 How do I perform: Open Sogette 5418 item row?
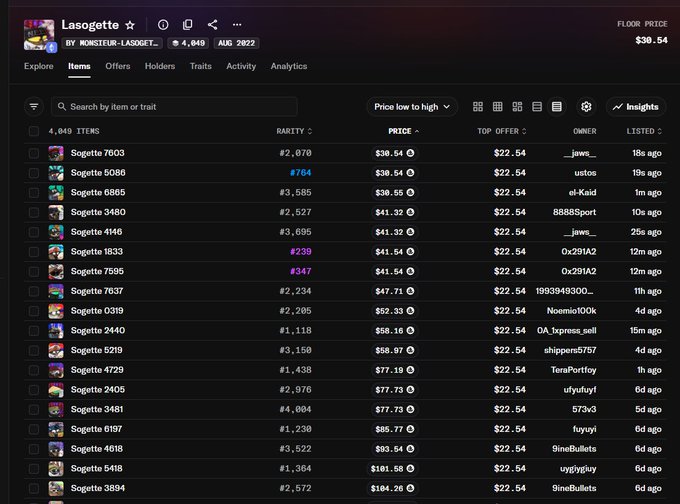pyautogui.click(x=345, y=468)
